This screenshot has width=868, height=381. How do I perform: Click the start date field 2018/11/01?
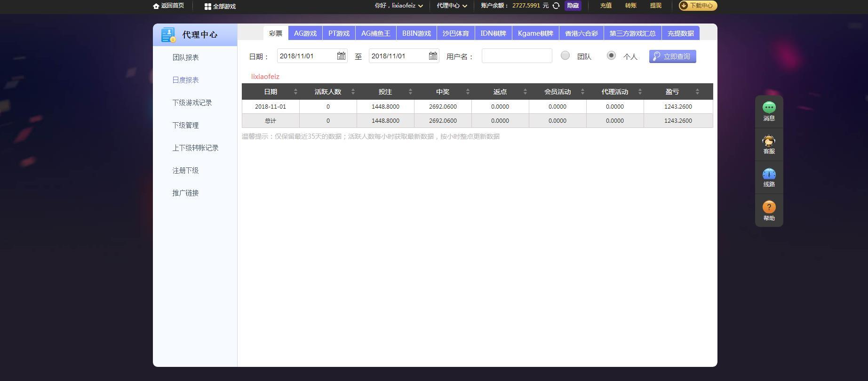coord(312,56)
